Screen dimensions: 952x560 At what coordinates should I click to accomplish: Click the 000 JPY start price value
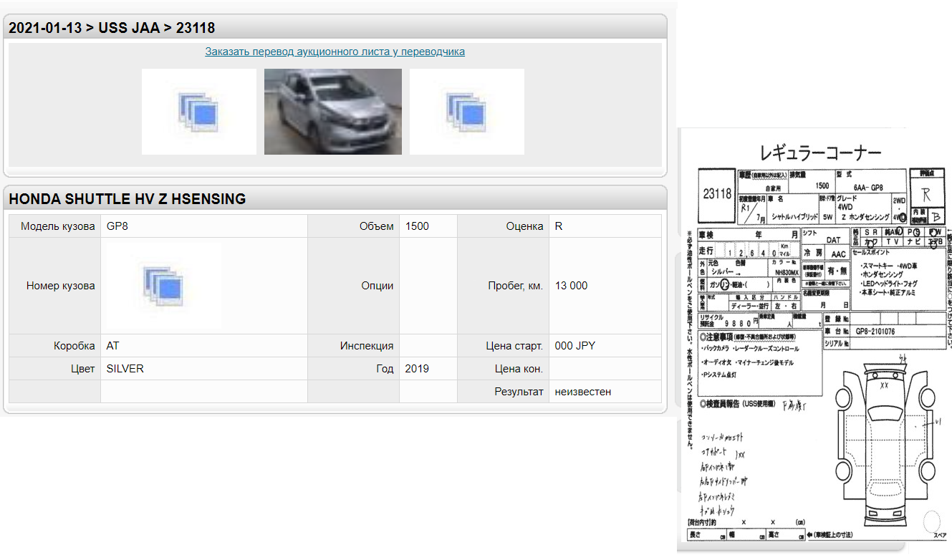[x=575, y=346]
